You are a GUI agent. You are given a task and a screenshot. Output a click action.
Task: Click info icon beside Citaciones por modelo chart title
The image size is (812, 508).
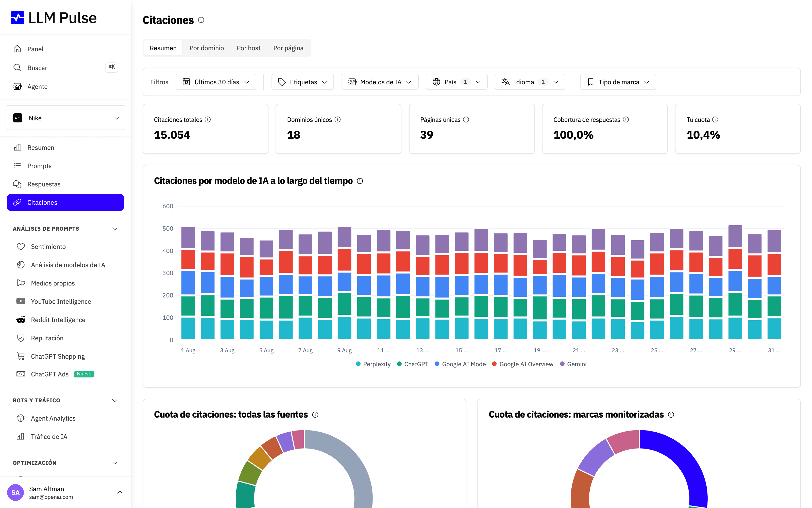point(360,181)
